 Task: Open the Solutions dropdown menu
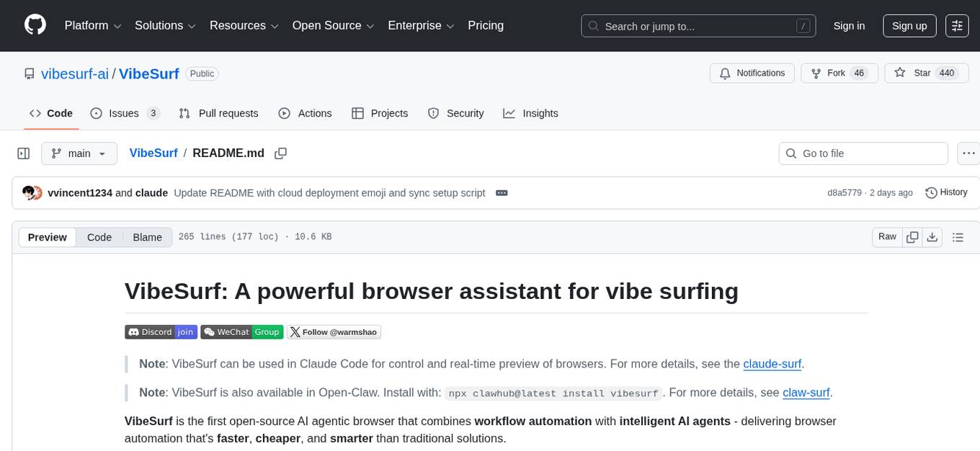164,25
